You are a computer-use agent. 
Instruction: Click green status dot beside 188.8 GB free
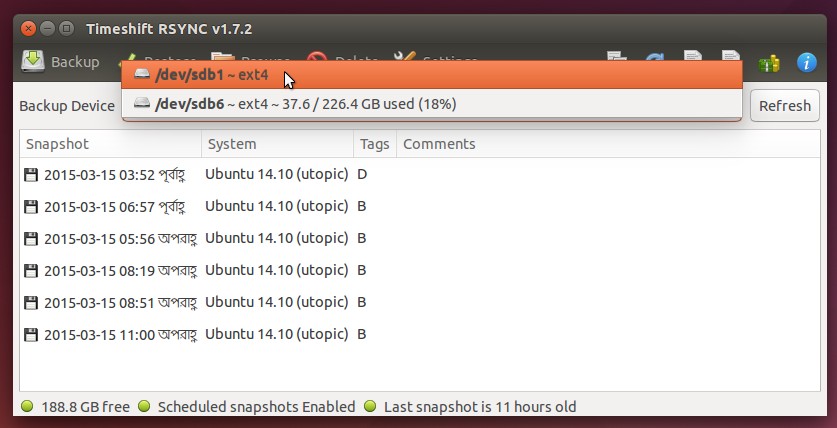tap(27, 407)
